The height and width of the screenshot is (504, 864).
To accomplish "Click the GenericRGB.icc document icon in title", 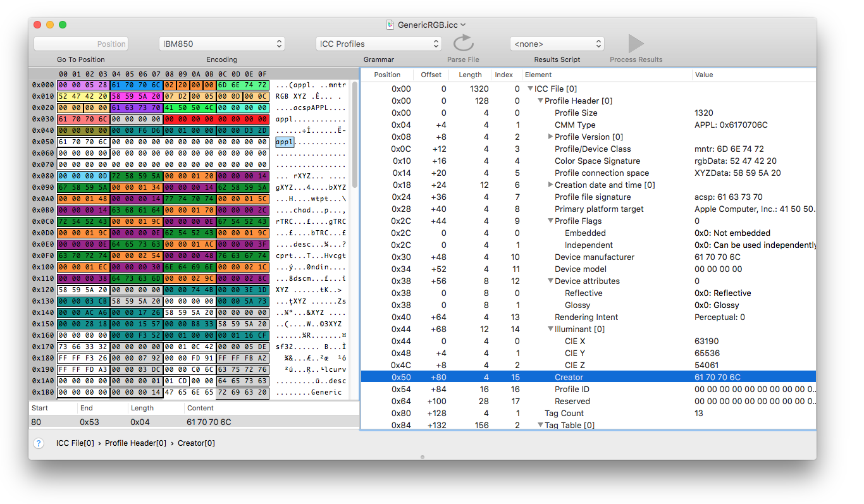I will (390, 25).
